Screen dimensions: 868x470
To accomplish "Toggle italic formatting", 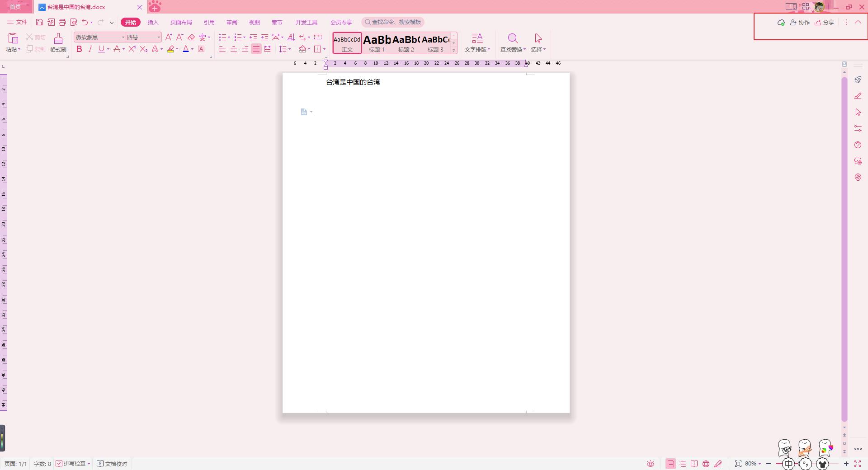I will point(90,49).
